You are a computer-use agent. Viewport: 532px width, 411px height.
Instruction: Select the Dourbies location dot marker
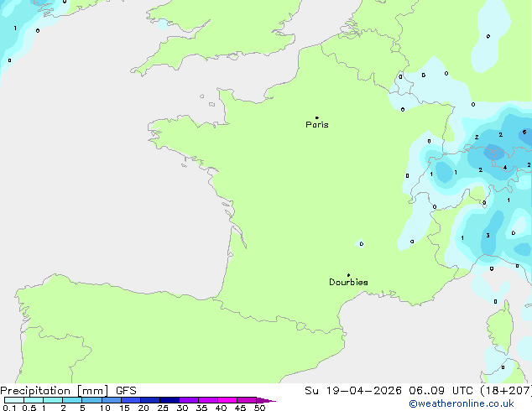pyautogui.click(x=348, y=275)
